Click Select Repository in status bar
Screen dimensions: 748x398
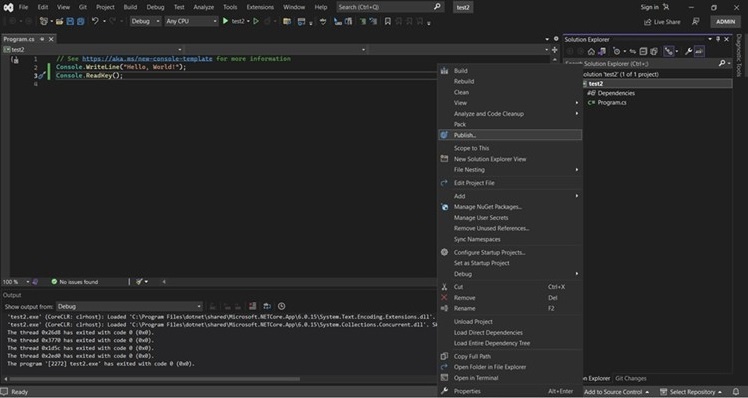691,392
